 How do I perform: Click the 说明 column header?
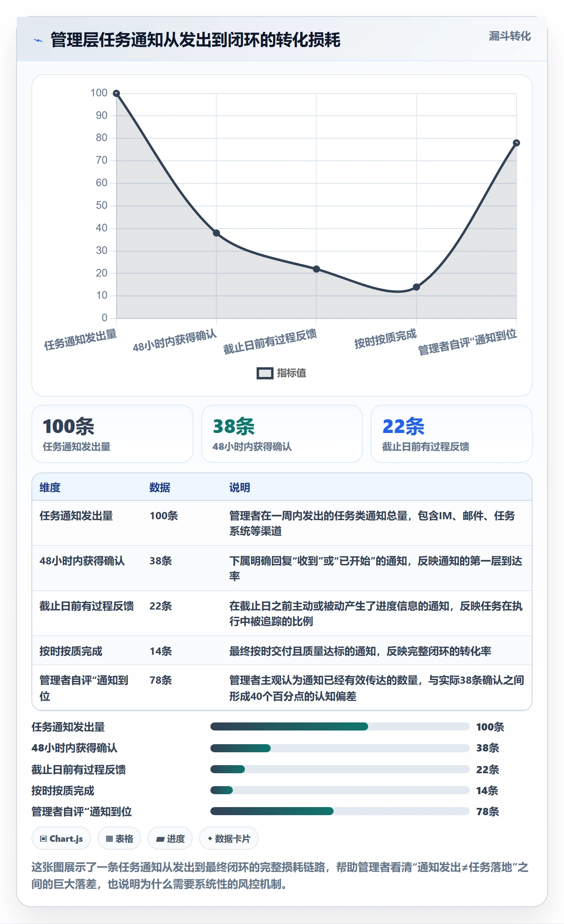point(240,487)
